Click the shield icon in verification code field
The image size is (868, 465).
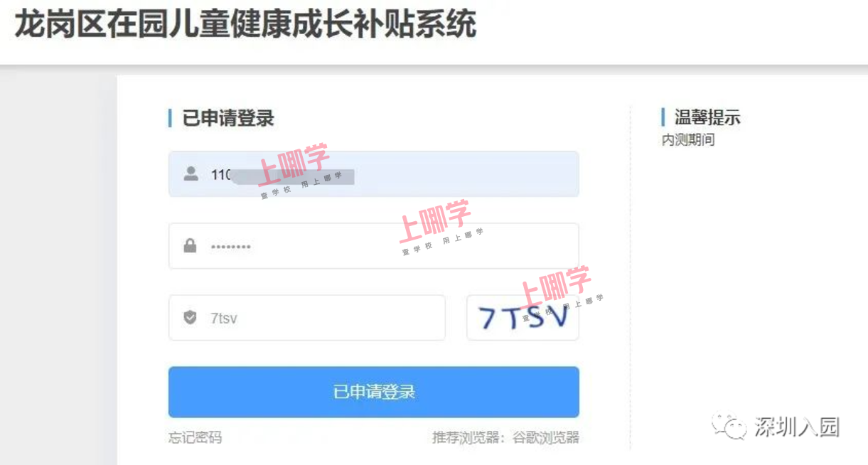(x=190, y=318)
